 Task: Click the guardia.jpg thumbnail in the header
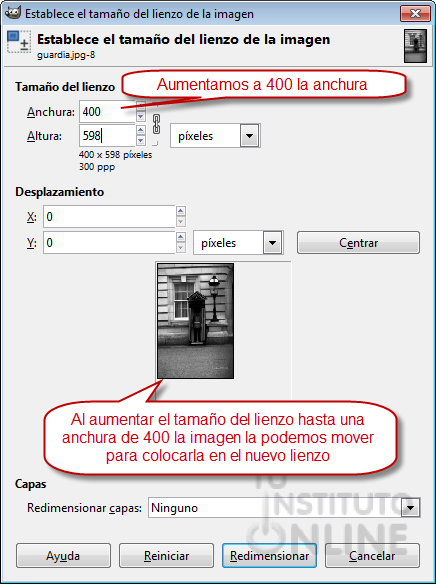415,46
